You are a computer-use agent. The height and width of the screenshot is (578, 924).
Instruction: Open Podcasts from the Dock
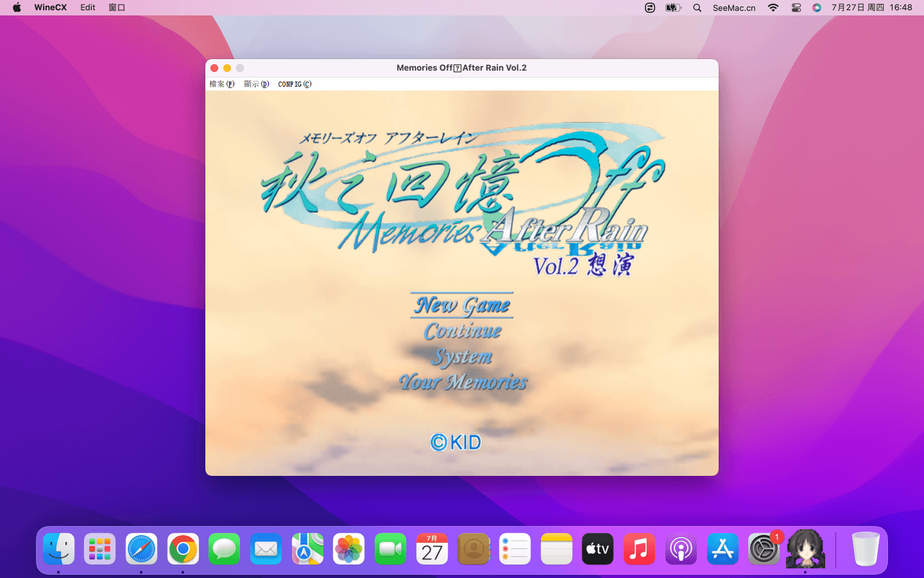[x=681, y=549]
